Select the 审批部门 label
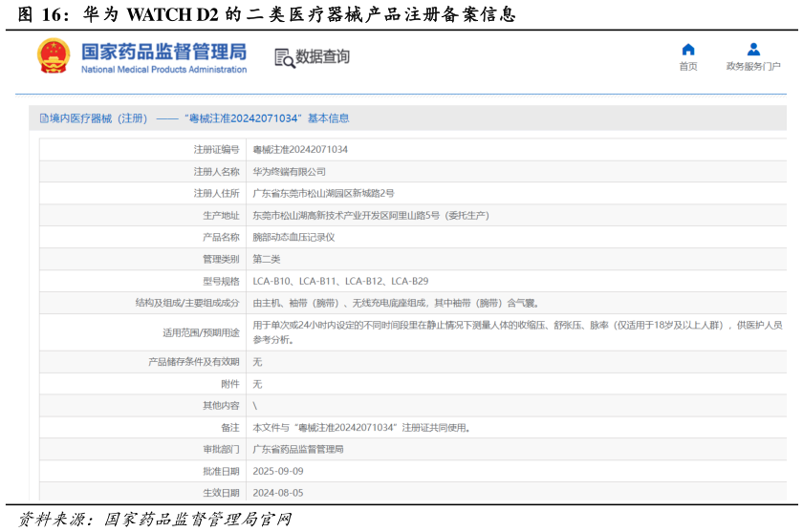 click(x=221, y=449)
